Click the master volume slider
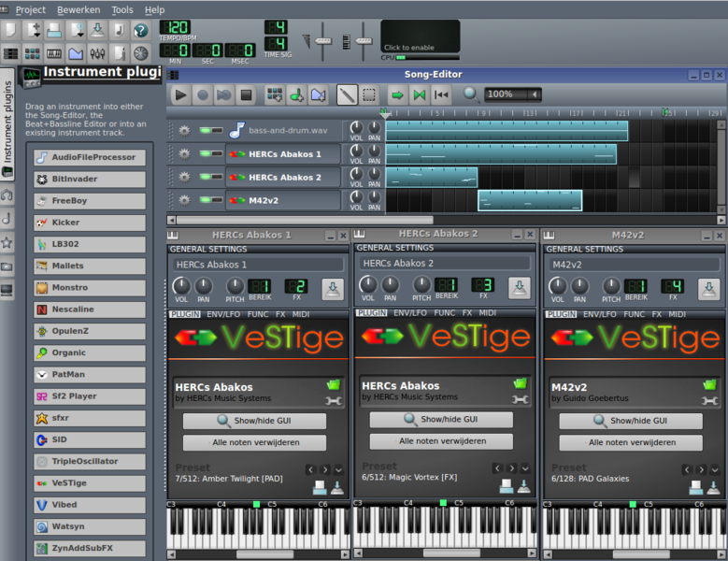 point(322,41)
